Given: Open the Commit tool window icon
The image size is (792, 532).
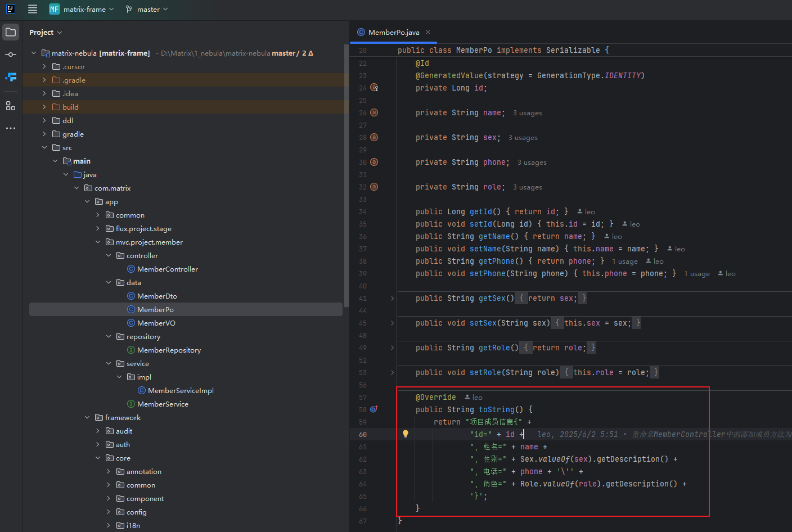Looking at the screenshot, I should coord(11,55).
